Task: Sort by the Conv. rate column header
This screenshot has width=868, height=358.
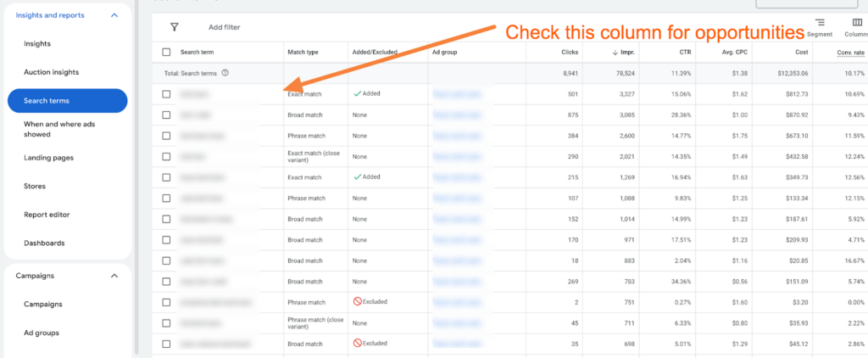Action: [x=850, y=53]
